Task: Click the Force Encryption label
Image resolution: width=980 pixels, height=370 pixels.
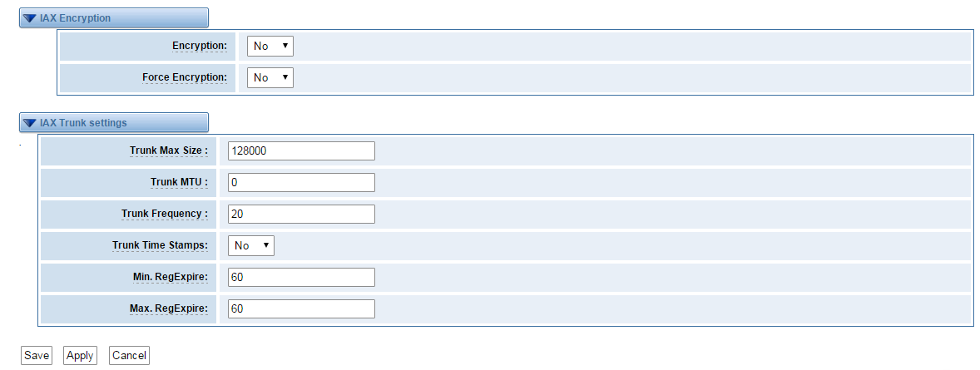Action: (185, 76)
